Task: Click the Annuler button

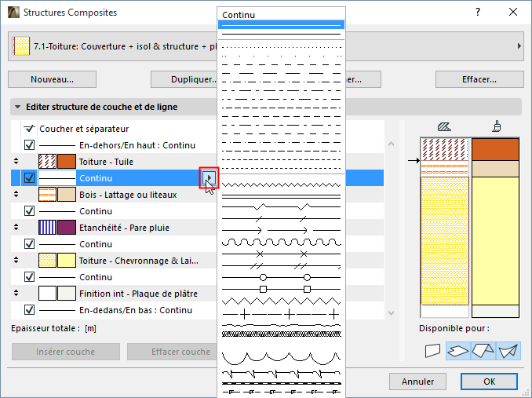Action: [417, 382]
